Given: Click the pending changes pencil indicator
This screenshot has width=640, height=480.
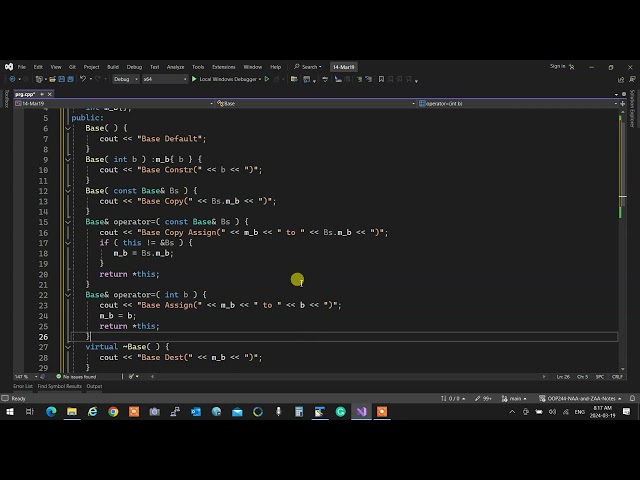Looking at the screenshot, I should (483, 398).
